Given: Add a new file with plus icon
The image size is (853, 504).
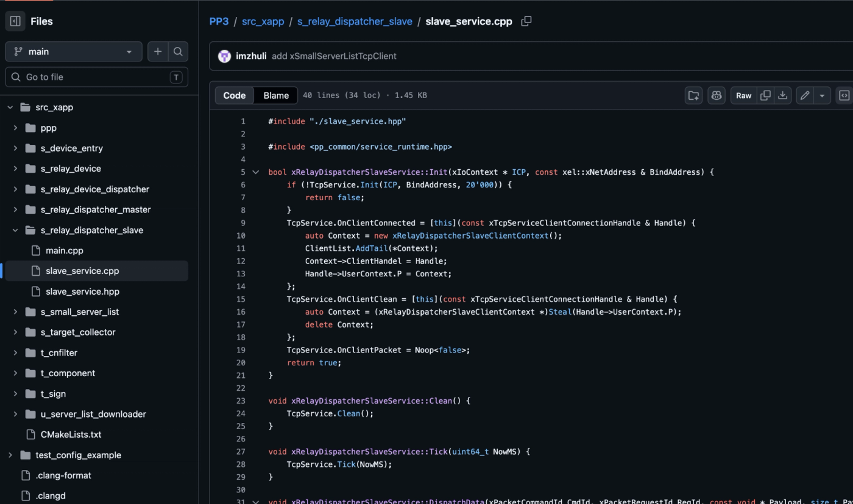Looking at the screenshot, I should click(158, 52).
